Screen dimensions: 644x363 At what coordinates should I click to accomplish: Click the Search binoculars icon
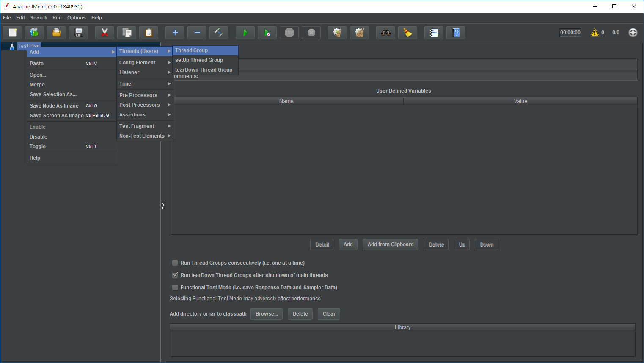[x=386, y=33]
